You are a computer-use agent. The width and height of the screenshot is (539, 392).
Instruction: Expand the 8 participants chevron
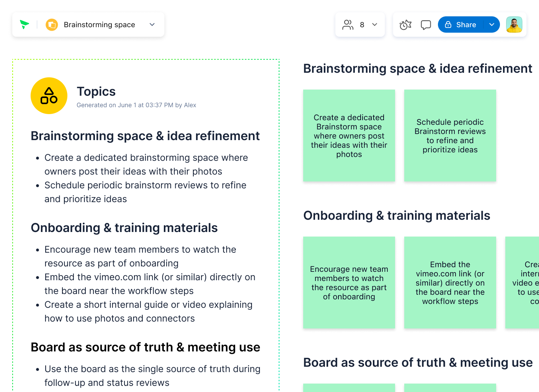(x=375, y=24)
